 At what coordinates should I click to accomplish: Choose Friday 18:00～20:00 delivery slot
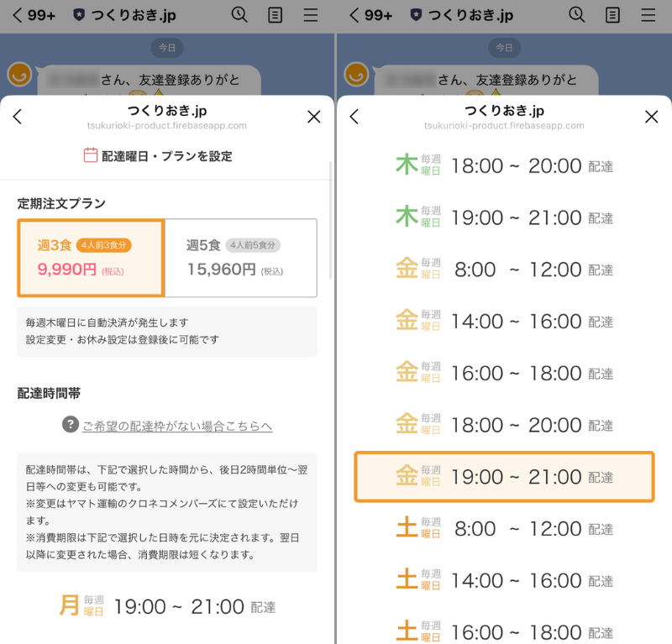[x=504, y=425]
